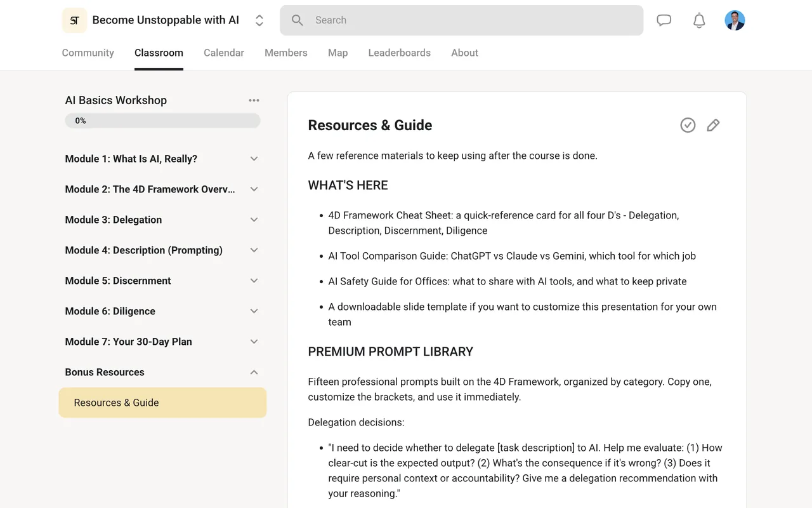812x508 pixels.
Task: Expand Module 1: What Is AI, Really?
Action: click(162, 159)
